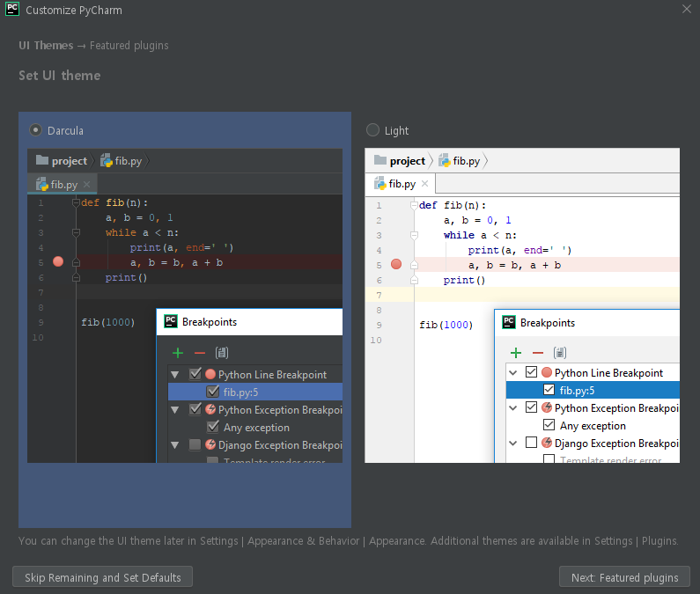Collapse Python Exception Breakpoint in Light preview
Screen dimensions: 700x594
pos(513,408)
